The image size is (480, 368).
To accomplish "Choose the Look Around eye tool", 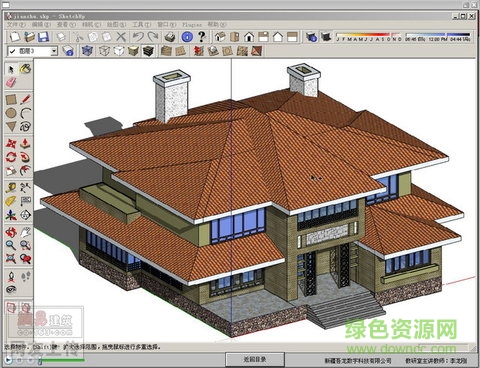I will pos(11,290).
